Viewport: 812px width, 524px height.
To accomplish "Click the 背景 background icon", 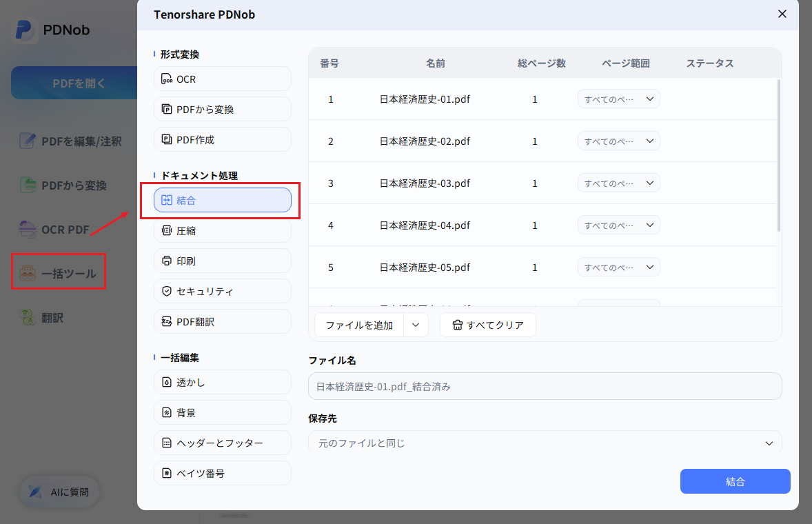I will tap(167, 413).
